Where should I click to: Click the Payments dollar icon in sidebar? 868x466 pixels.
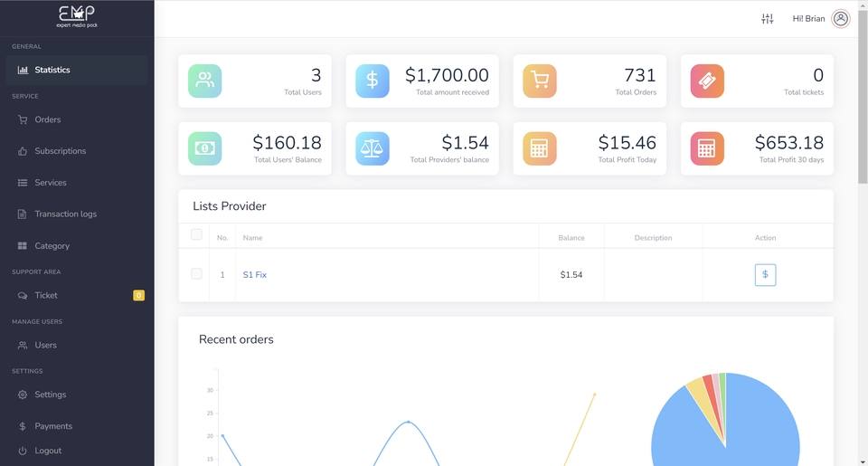pyautogui.click(x=23, y=426)
